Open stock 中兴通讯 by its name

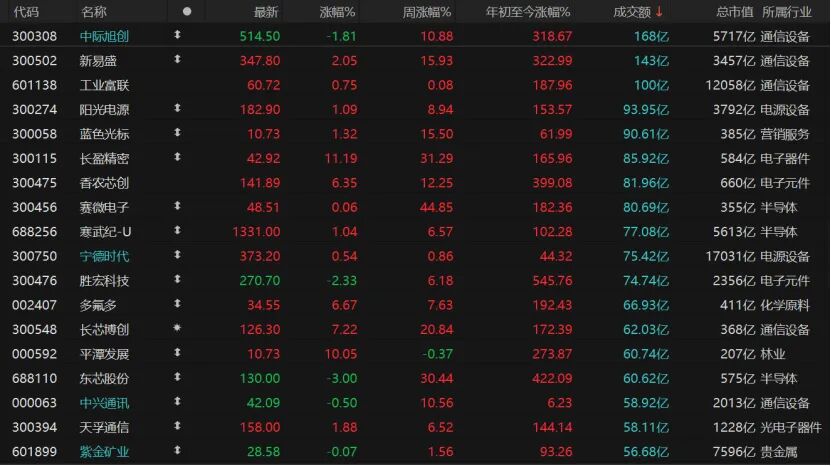105,402
